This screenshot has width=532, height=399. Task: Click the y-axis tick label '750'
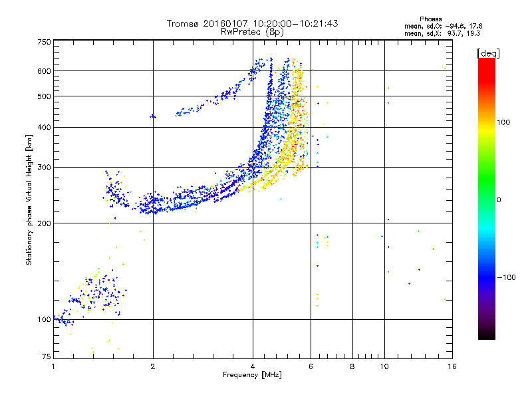(x=44, y=42)
